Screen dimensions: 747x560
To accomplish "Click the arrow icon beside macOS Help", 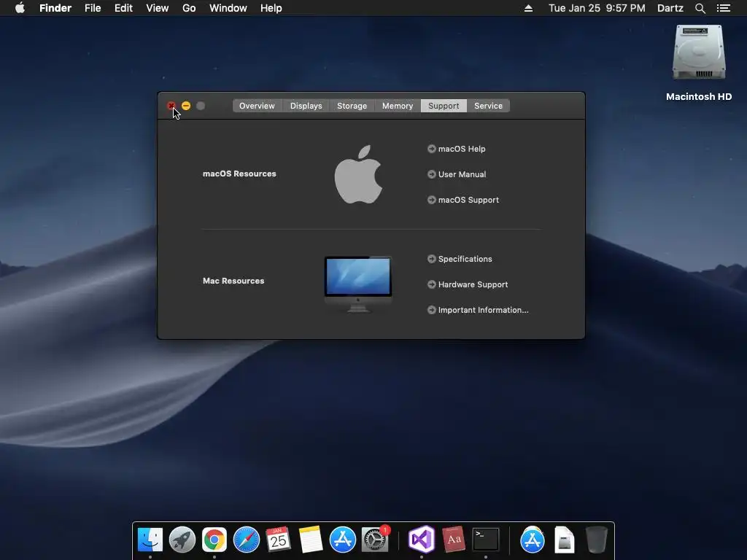I will pyautogui.click(x=432, y=149).
